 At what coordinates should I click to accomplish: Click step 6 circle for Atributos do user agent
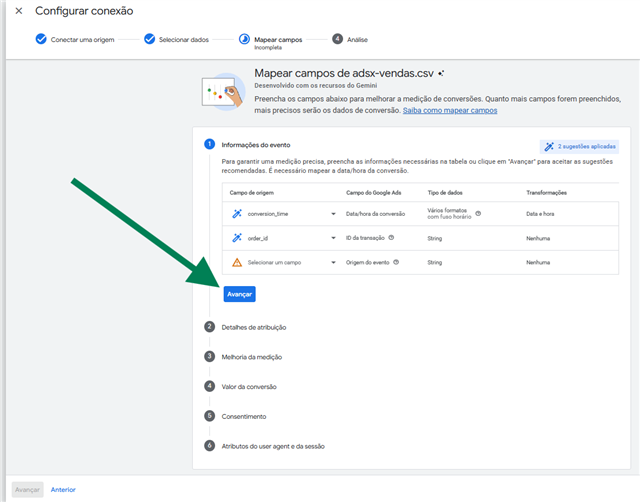tap(209, 446)
